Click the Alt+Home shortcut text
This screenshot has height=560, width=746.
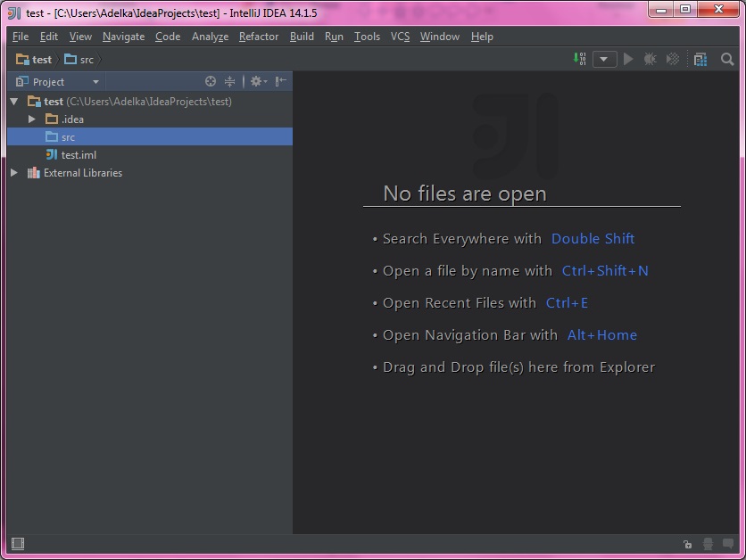coord(601,335)
